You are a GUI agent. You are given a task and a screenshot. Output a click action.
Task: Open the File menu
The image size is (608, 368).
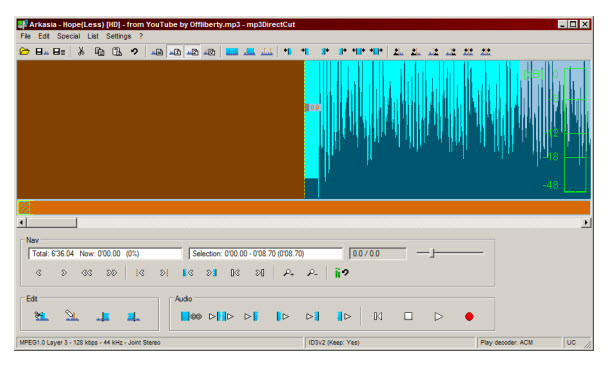point(26,36)
